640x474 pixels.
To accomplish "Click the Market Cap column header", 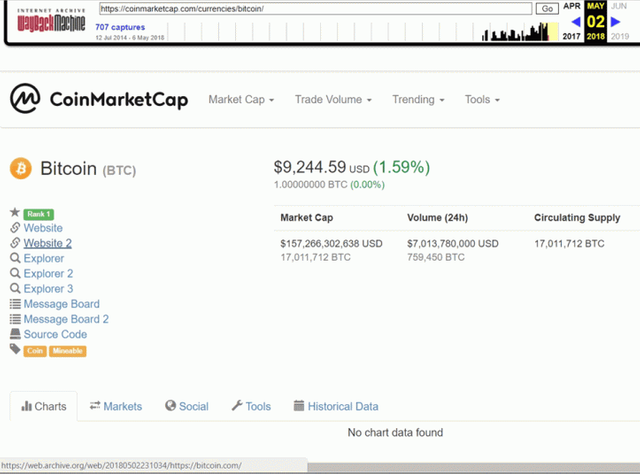I will 307,218.
